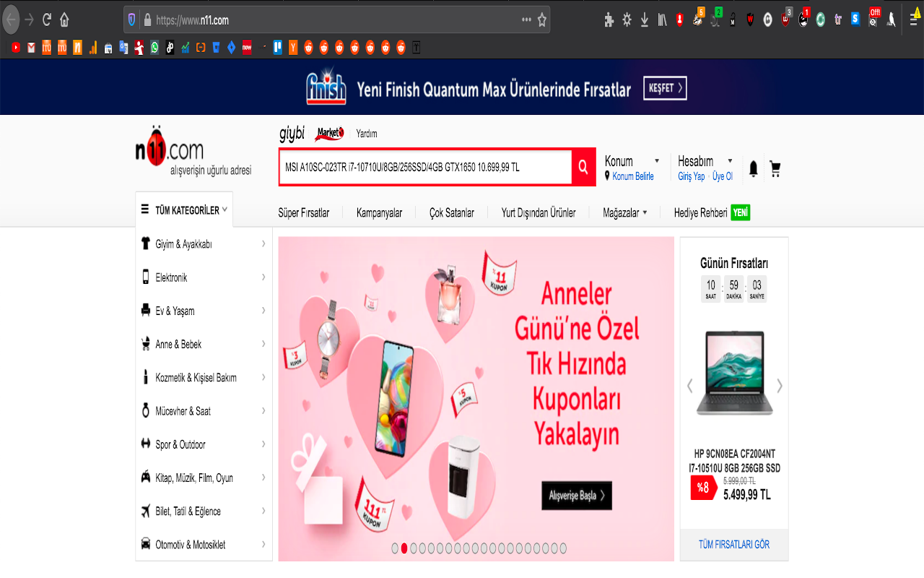Open TÜM FIRSATLARI GÖR link
Viewport: 924px width, 578px height.
734,544
